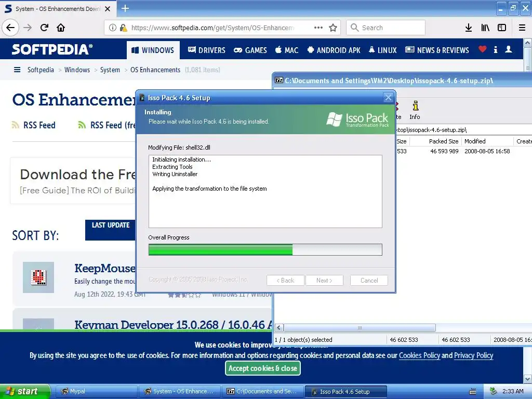Click the first RSS Feed icon
This screenshot has width=532, height=399.
pyautogui.click(x=15, y=125)
